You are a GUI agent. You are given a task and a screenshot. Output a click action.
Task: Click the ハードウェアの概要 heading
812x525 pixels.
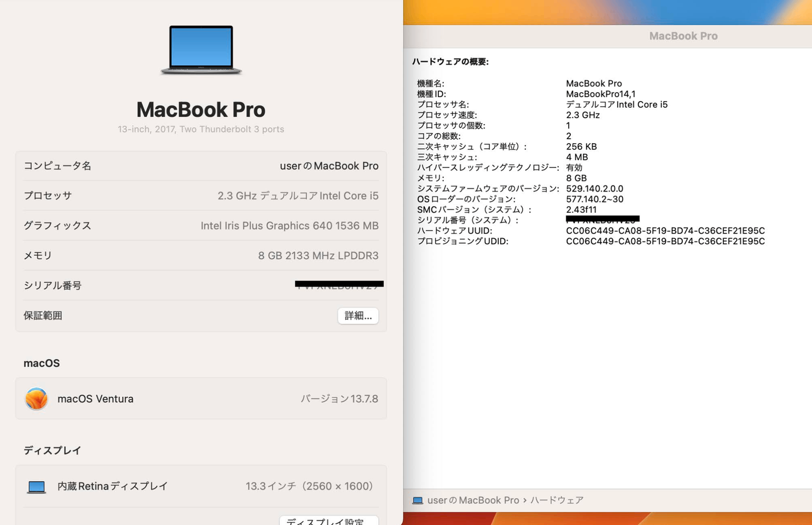coord(451,62)
